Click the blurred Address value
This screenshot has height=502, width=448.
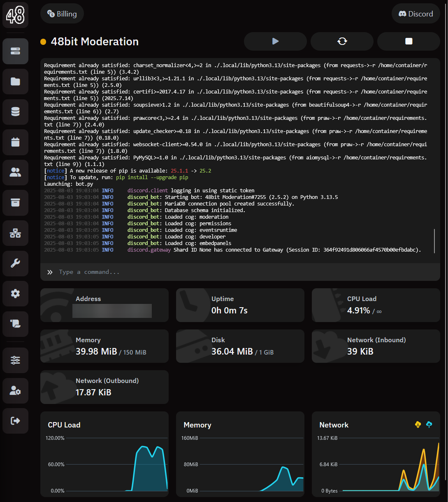pos(112,311)
